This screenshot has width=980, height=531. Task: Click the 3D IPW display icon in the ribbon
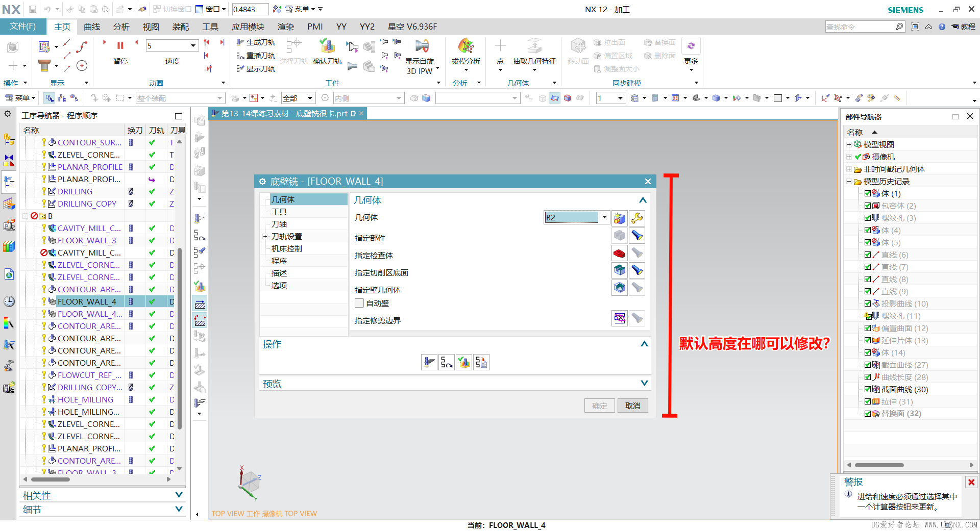point(422,46)
